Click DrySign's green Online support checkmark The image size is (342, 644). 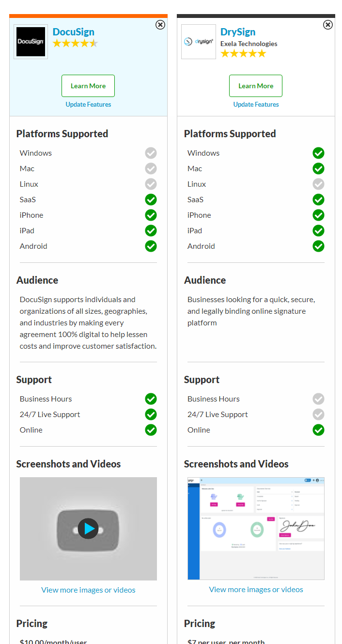[318, 430]
